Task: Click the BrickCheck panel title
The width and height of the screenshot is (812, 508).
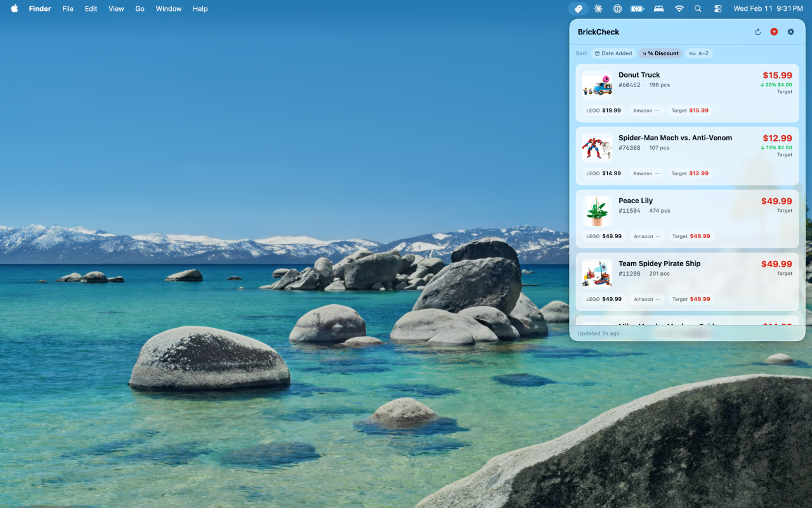Action: 598,32
